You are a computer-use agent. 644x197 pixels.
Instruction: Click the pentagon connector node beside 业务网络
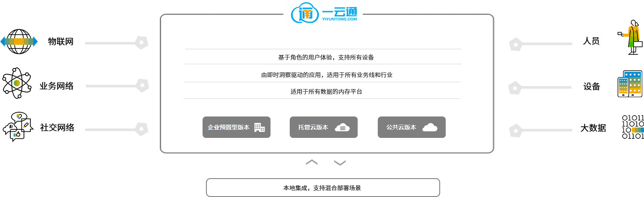141,85
